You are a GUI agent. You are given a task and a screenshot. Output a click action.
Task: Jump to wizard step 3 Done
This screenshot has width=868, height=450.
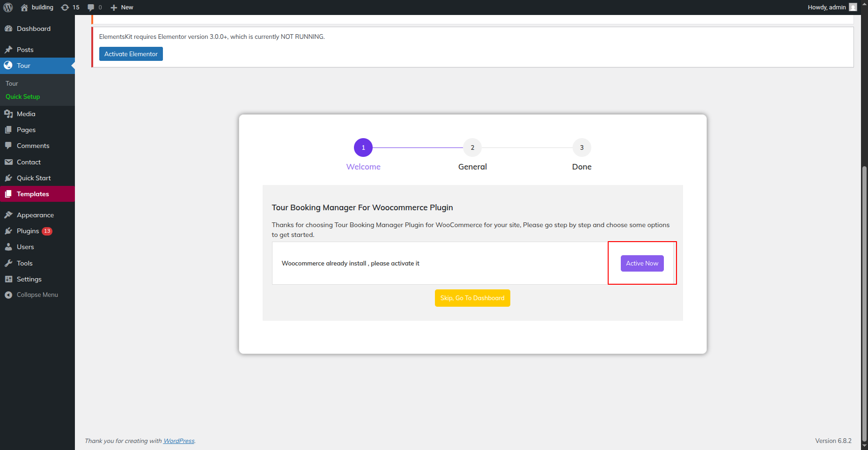coord(581,148)
